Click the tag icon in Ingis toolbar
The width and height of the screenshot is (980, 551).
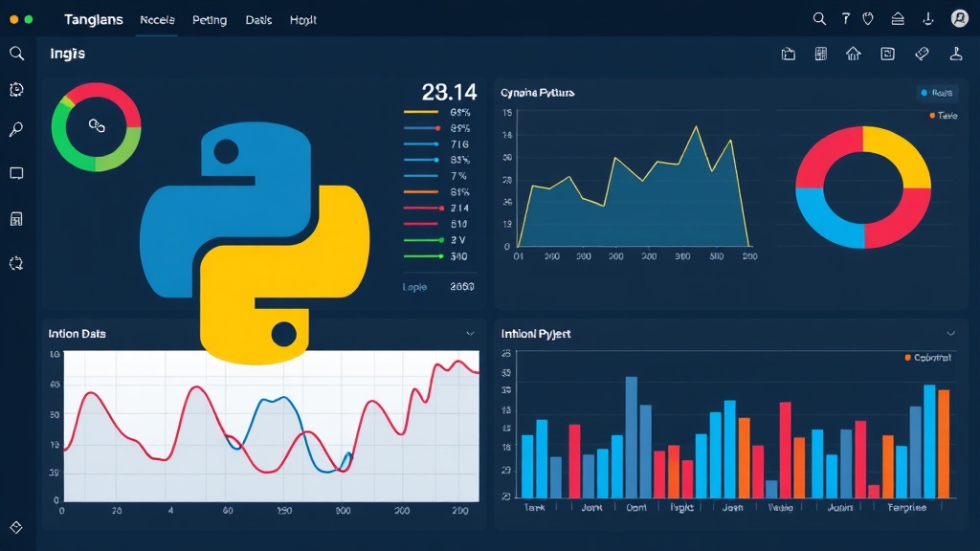click(922, 55)
